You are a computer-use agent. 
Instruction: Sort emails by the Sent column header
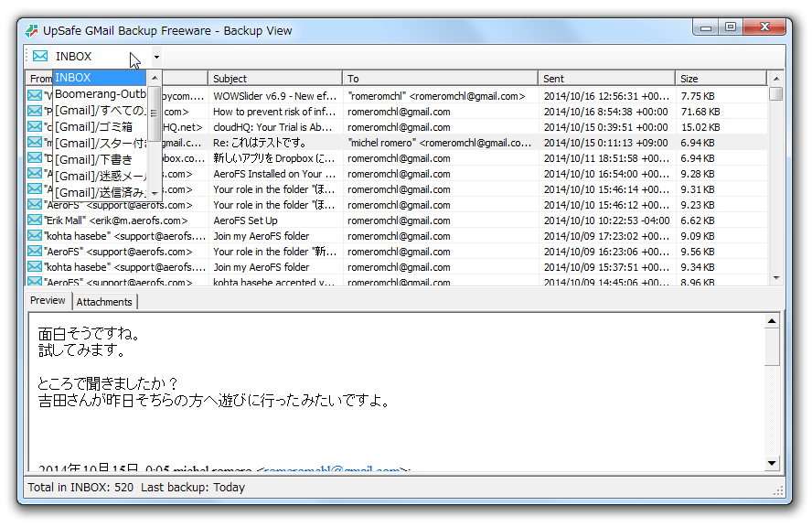[606, 79]
